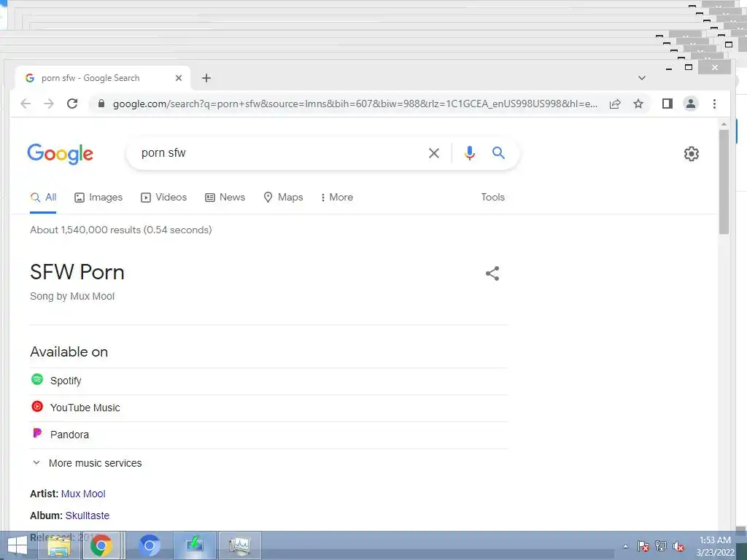Open the More search filters menu

pos(337,197)
